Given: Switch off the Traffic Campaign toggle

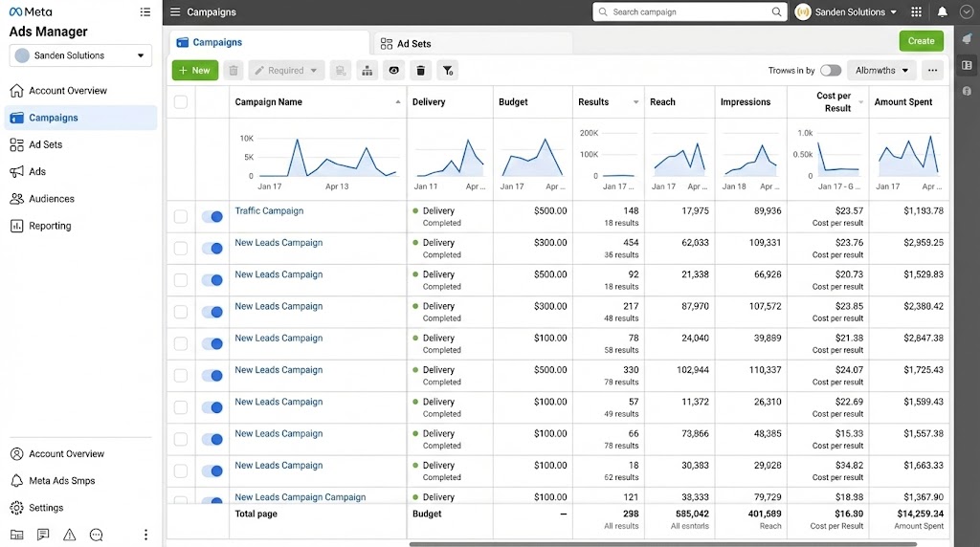Looking at the screenshot, I should (212, 217).
